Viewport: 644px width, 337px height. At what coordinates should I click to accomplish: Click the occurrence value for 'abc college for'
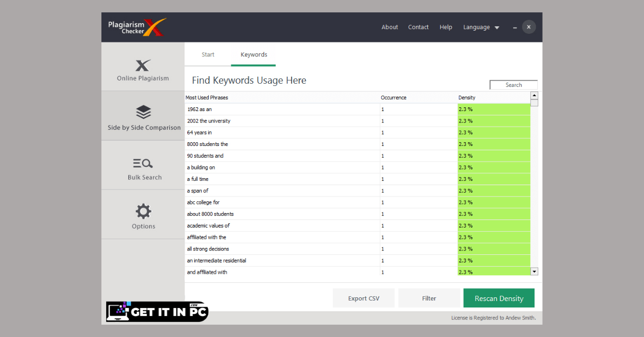pyautogui.click(x=383, y=202)
